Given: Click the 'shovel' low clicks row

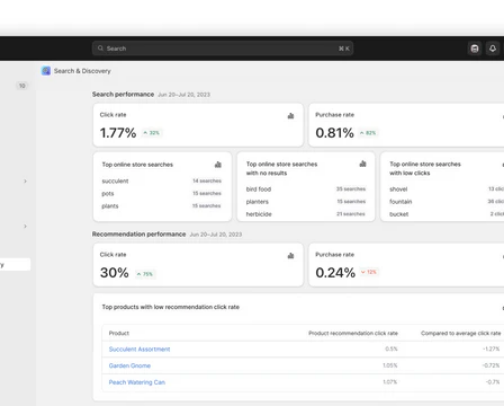Looking at the screenshot, I should pos(447,189).
